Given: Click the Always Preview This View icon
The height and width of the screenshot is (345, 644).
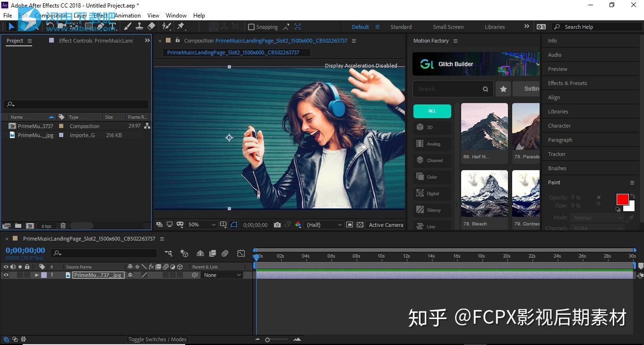Looking at the screenshot, I should [159, 225].
